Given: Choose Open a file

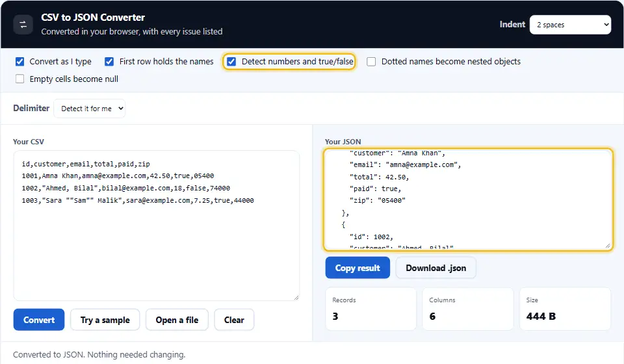Looking at the screenshot, I should [x=177, y=320].
